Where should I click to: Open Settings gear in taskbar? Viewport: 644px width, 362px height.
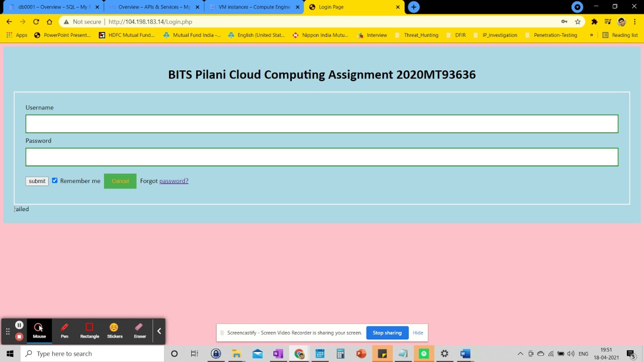[x=444, y=353]
